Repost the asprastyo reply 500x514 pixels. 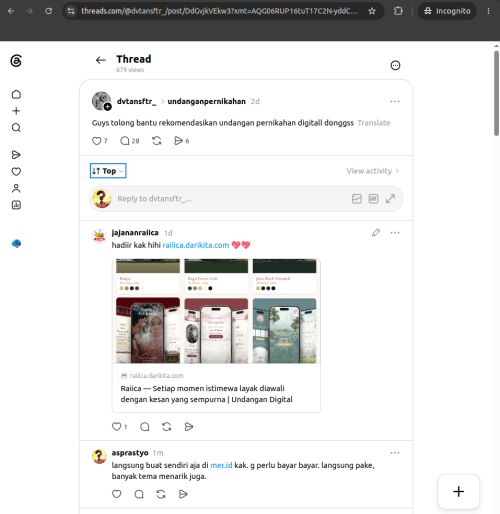(161, 494)
